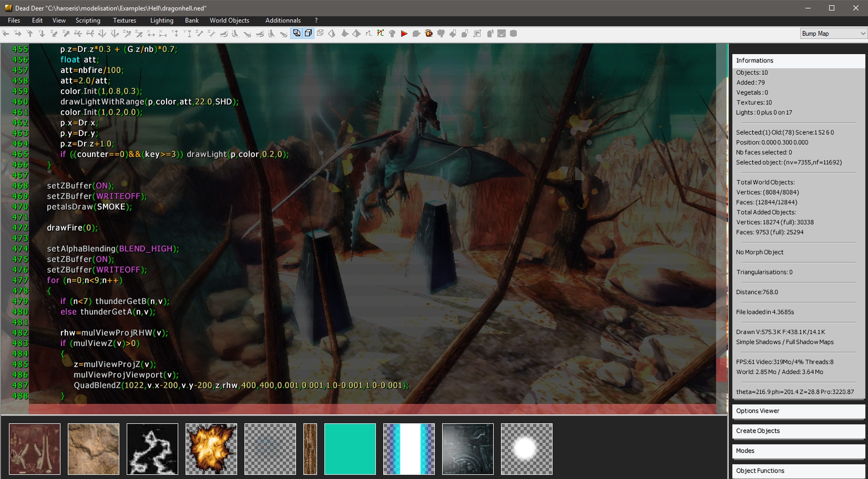Screen dimensions: 868x479
Task: Click the wireframe cube icon
Action: tap(320, 34)
